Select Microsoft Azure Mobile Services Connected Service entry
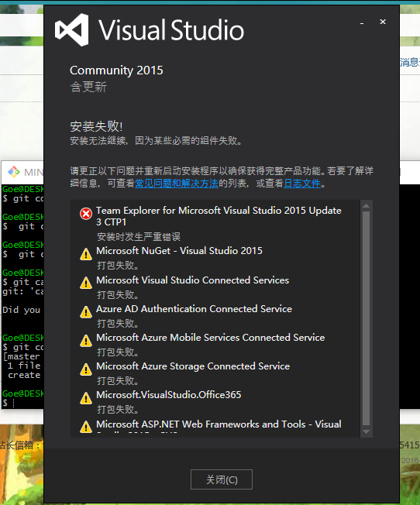 211,338
